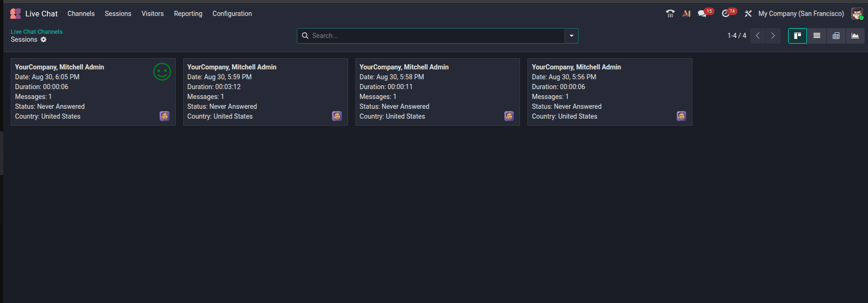Click the avatar on the 5:58 PM session card
The width and height of the screenshot is (868, 303).
(509, 116)
